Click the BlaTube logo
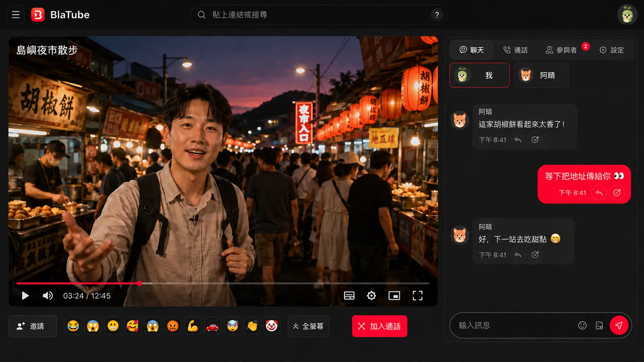The image size is (644, 362). tap(60, 15)
